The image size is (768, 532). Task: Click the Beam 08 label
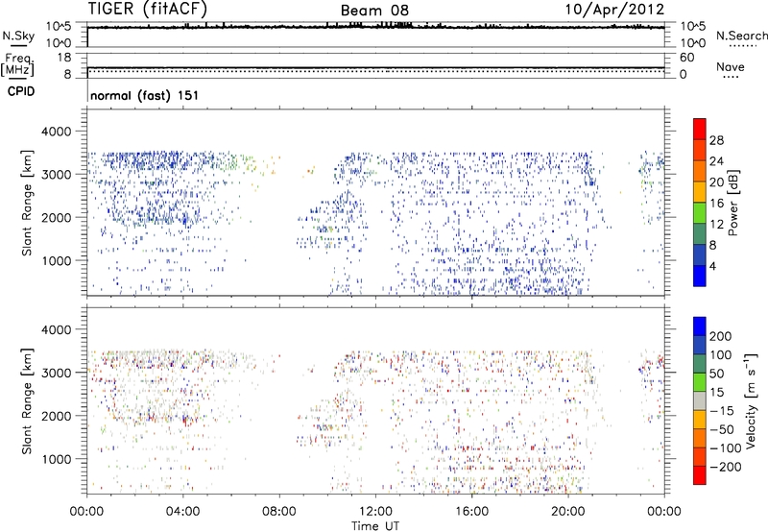click(x=374, y=11)
